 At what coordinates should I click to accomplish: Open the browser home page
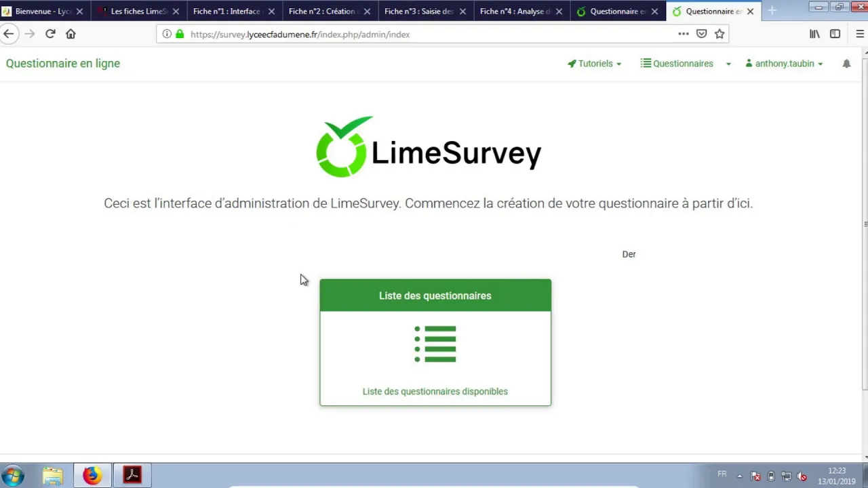(71, 34)
